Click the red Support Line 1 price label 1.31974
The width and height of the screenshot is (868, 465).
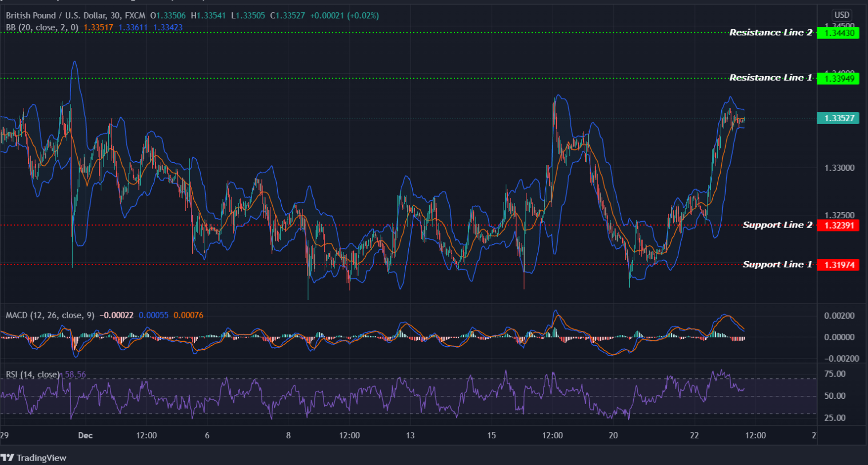839,265
